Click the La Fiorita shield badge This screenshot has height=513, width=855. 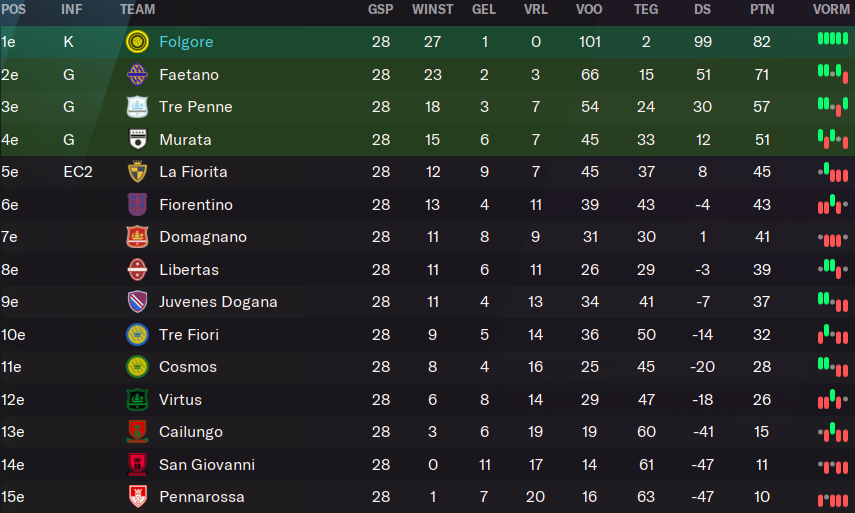click(x=137, y=172)
